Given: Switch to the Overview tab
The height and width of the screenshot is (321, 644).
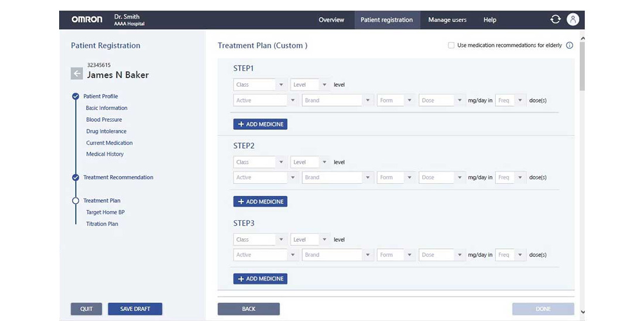Looking at the screenshot, I should pyautogui.click(x=331, y=20).
